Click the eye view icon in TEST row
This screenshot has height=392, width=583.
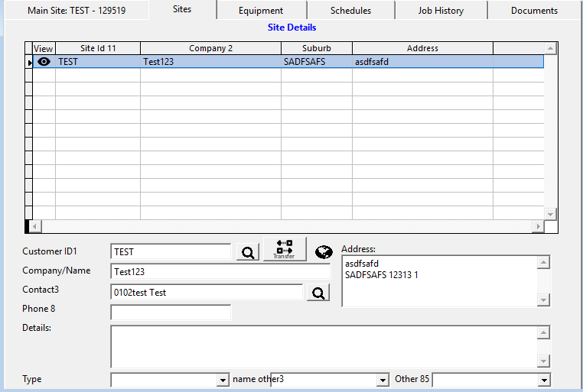[x=44, y=61]
